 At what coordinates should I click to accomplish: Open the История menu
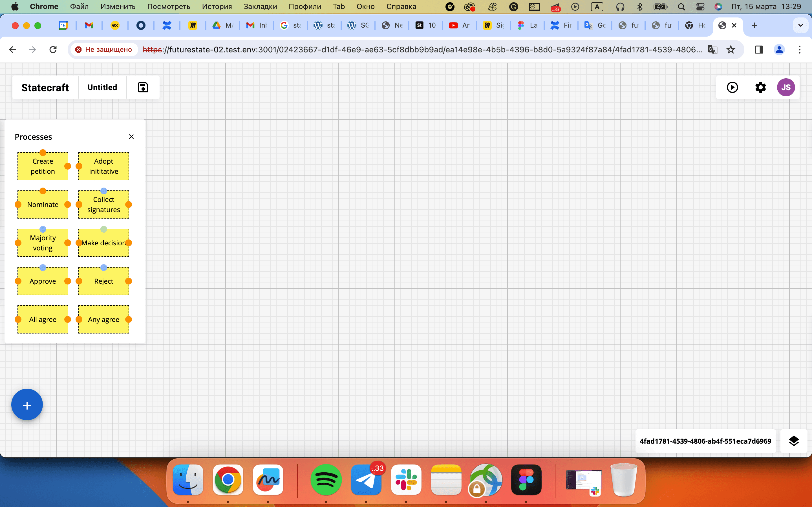coord(217,6)
